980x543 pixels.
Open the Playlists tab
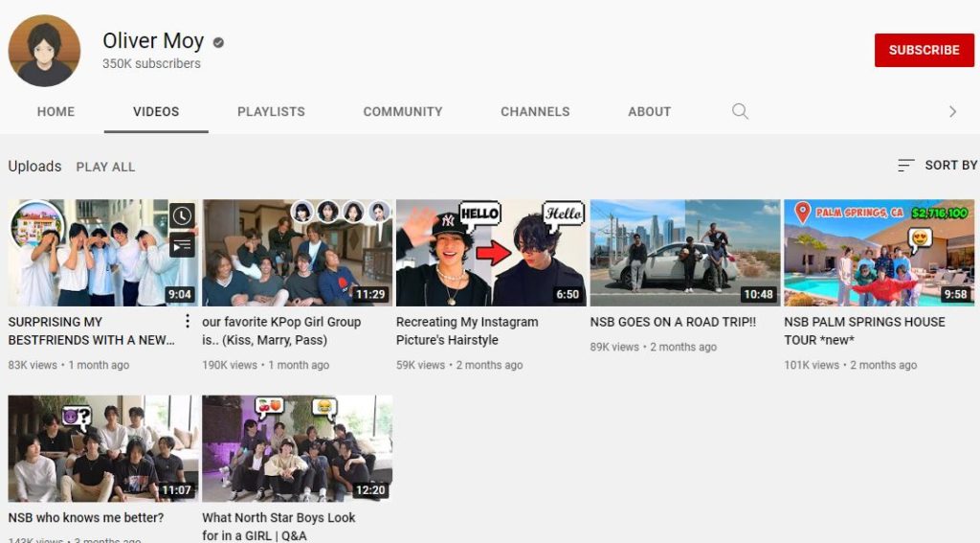tap(271, 111)
